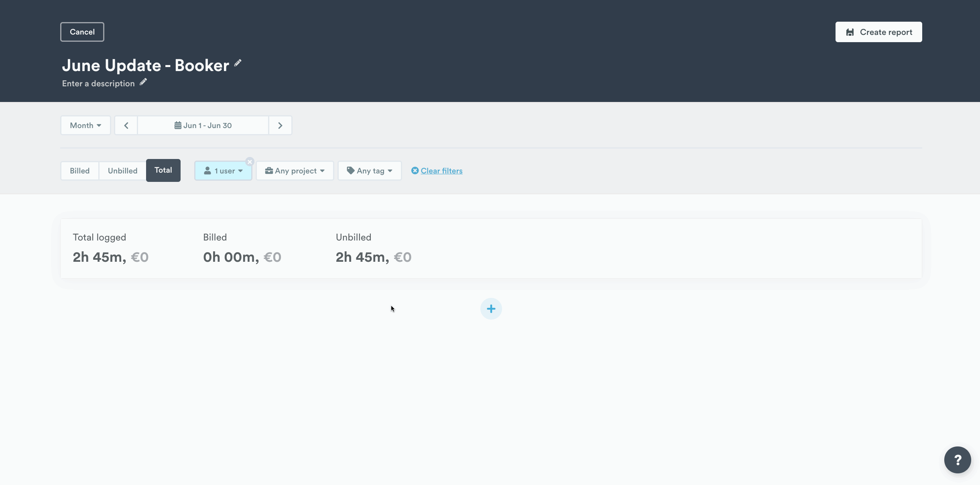Screen dimensions: 980x485
Task: Open help via the question mark button
Action: 958,459
